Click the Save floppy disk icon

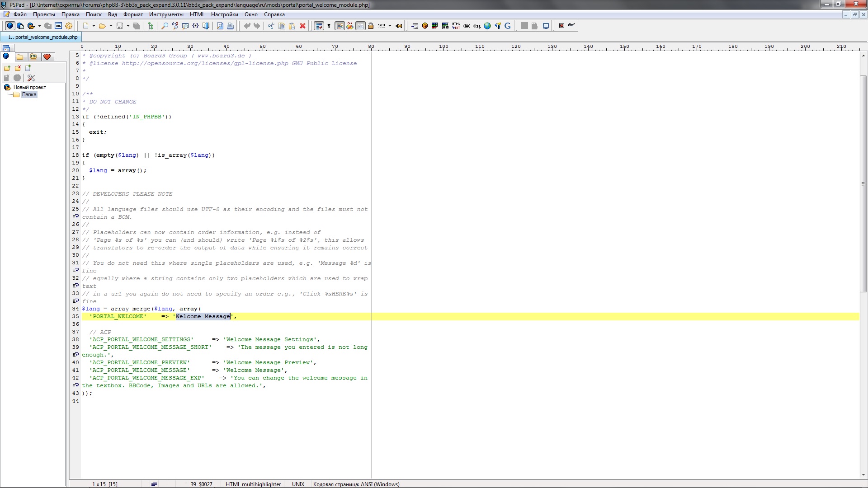(x=120, y=26)
